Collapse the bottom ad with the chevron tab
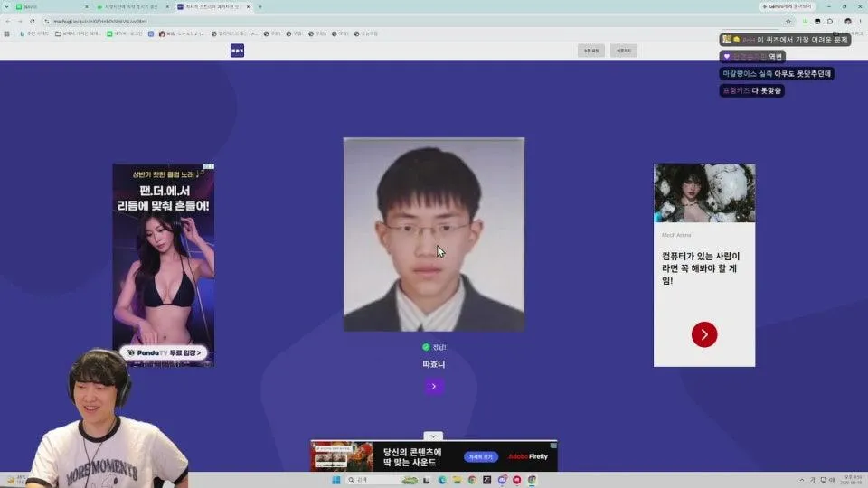 (x=433, y=436)
